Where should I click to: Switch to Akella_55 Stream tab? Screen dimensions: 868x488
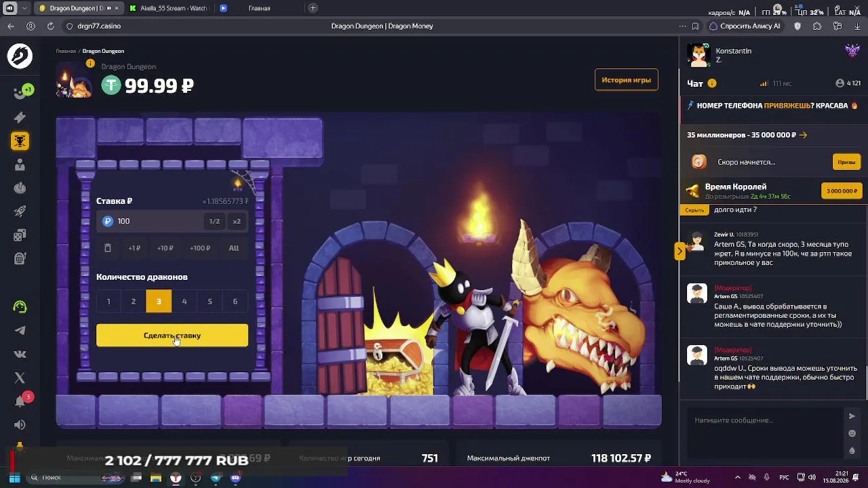click(169, 8)
